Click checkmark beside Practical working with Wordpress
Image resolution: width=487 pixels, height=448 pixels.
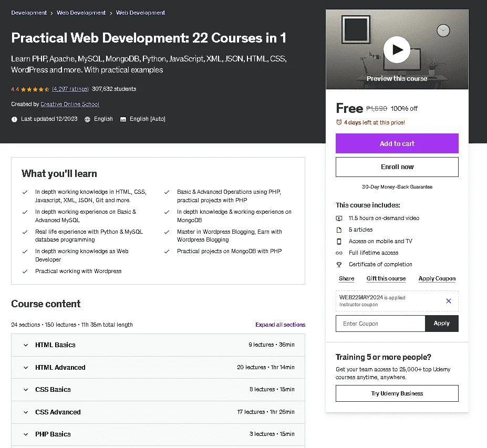click(x=25, y=272)
